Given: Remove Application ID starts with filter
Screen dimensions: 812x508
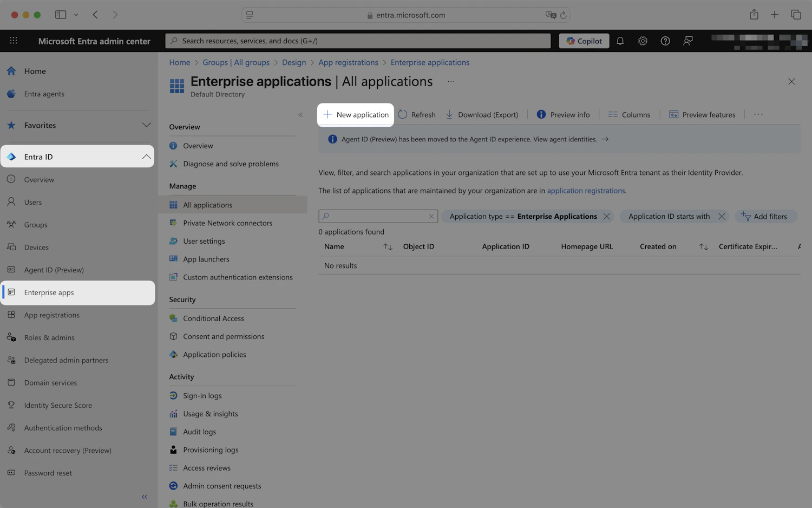Looking at the screenshot, I should 722,216.
